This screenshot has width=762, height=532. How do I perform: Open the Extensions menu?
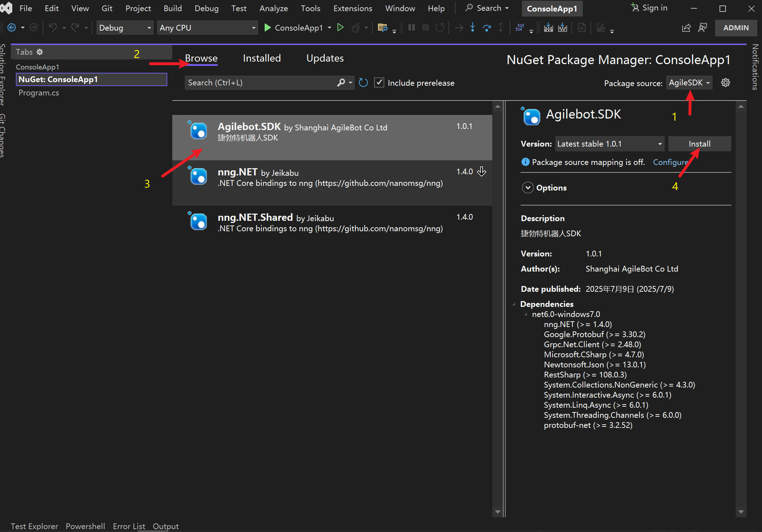point(352,8)
